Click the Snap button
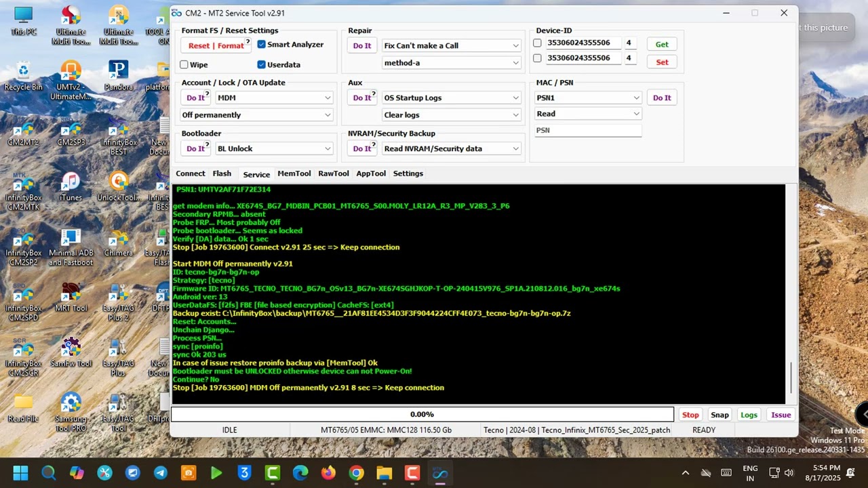This screenshot has height=488, width=868. click(719, 415)
